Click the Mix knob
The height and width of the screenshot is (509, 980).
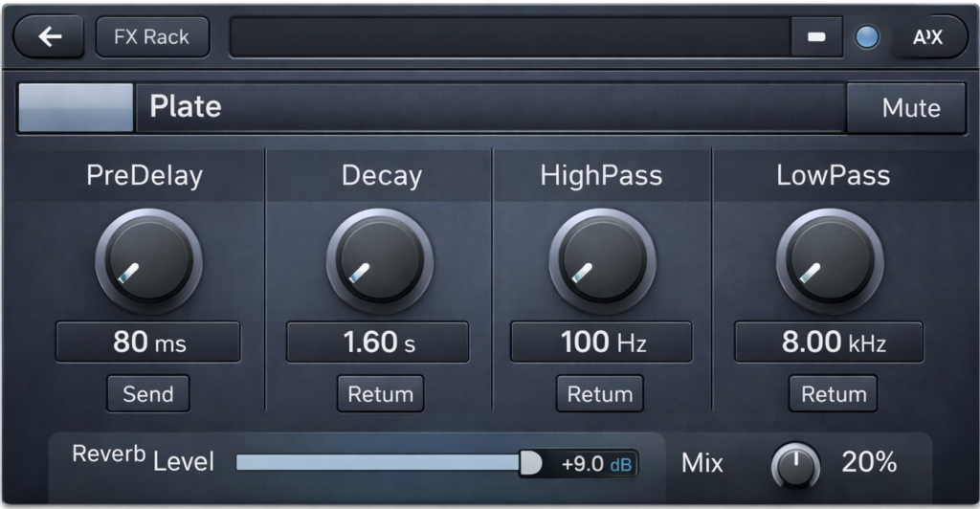[795, 466]
